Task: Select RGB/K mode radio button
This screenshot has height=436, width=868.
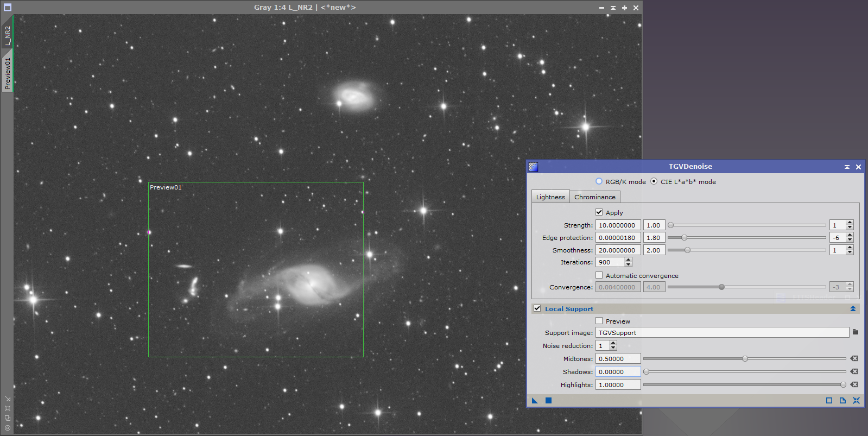Action: [x=599, y=181]
